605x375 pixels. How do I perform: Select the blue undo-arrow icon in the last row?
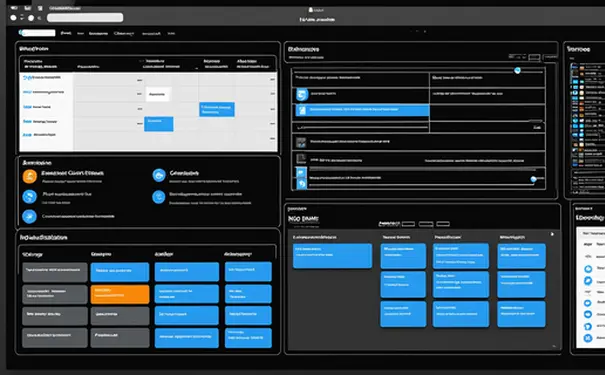301,183
